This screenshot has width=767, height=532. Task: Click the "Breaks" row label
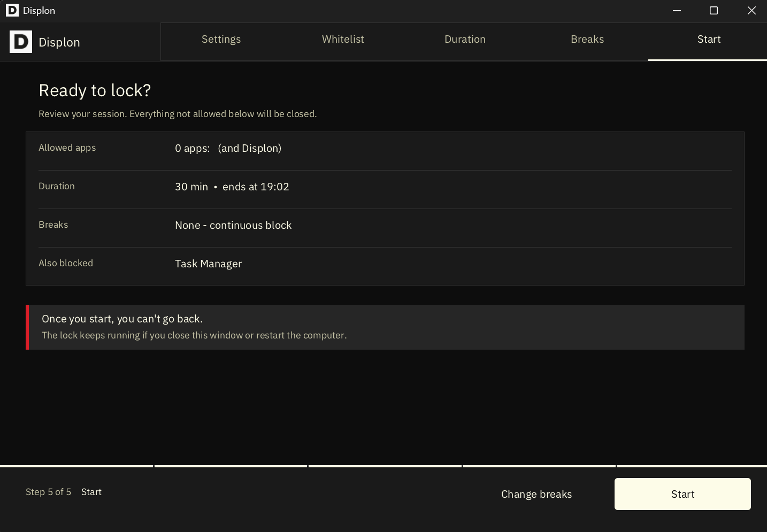53,225
